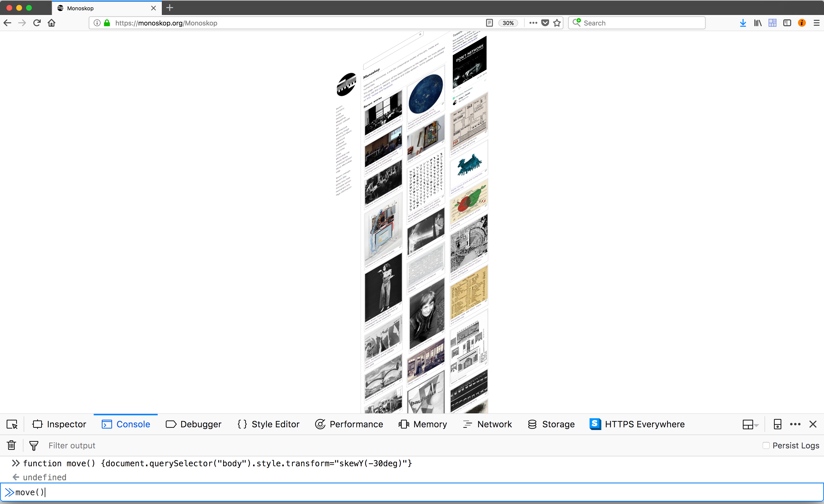Click the grid extension toolbar icon
The width and height of the screenshot is (824, 504).
pos(772,23)
